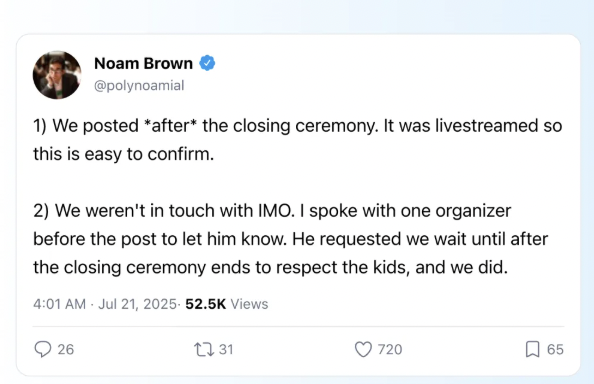594x384 pixels.
Task: Click the Jul 21, 2025 date
Action: [x=137, y=304]
